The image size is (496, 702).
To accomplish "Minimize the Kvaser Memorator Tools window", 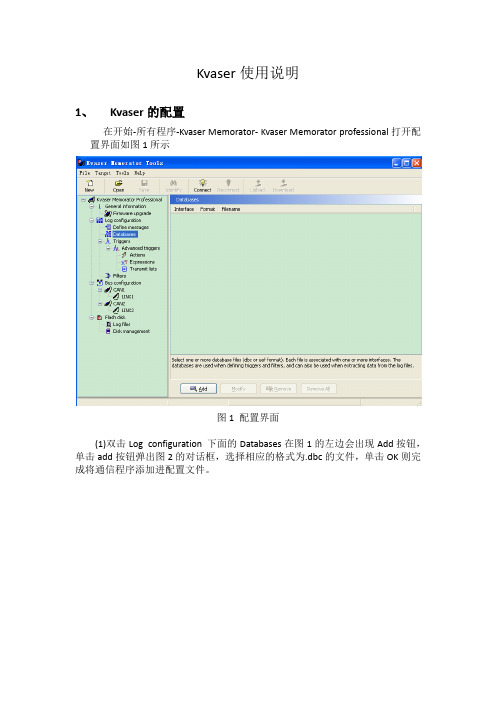I will point(397,163).
